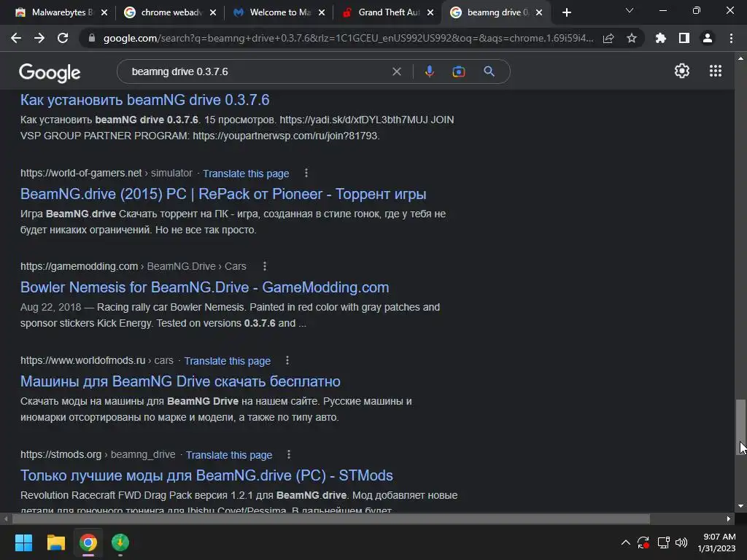Image resolution: width=747 pixels, height=560 pixels.
Task: Open Как установить beamNG drive 0.3.7.6 result
Action: [145, 100]
